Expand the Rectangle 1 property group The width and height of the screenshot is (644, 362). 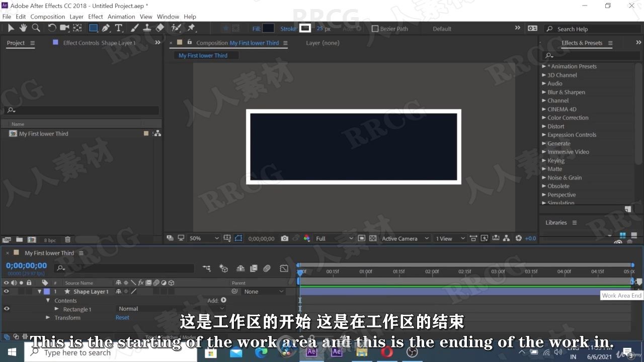click(57, 309)
